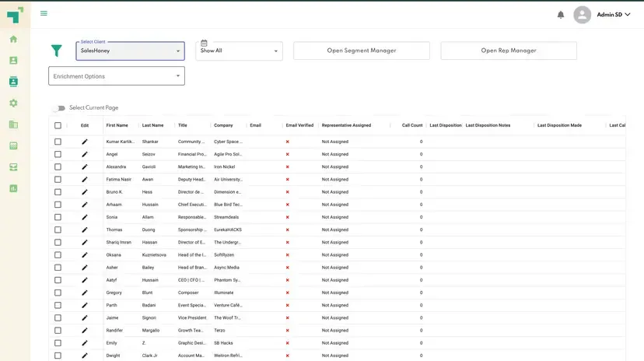Click the edit pencil for Thomas Duong
Viewport: 644px width, 361px height.
[x=85, y=230]
